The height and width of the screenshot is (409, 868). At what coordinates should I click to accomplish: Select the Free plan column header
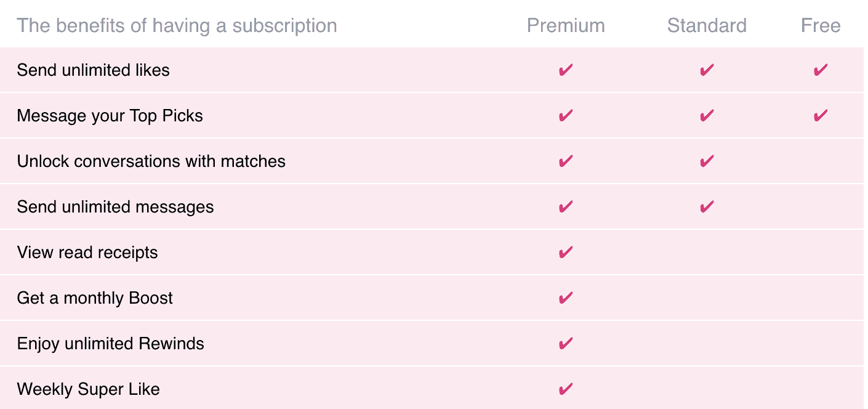[x=821, y=26]
